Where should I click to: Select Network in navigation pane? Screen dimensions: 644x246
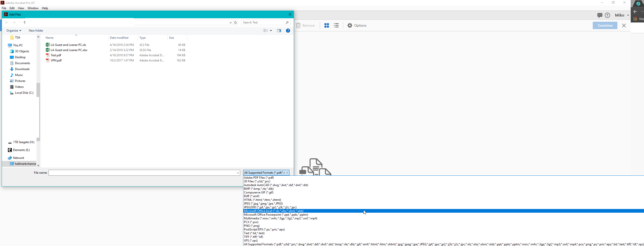[x=16, y=158]
